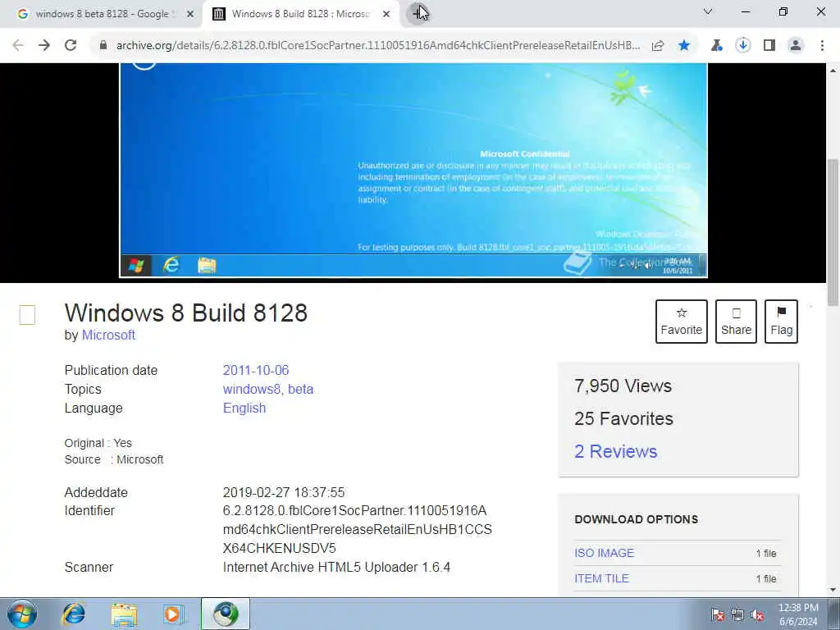This screenshot has height=630, width=840.
Task: Launch Internet Explorer from taskbar
Action: click(73, 614)
